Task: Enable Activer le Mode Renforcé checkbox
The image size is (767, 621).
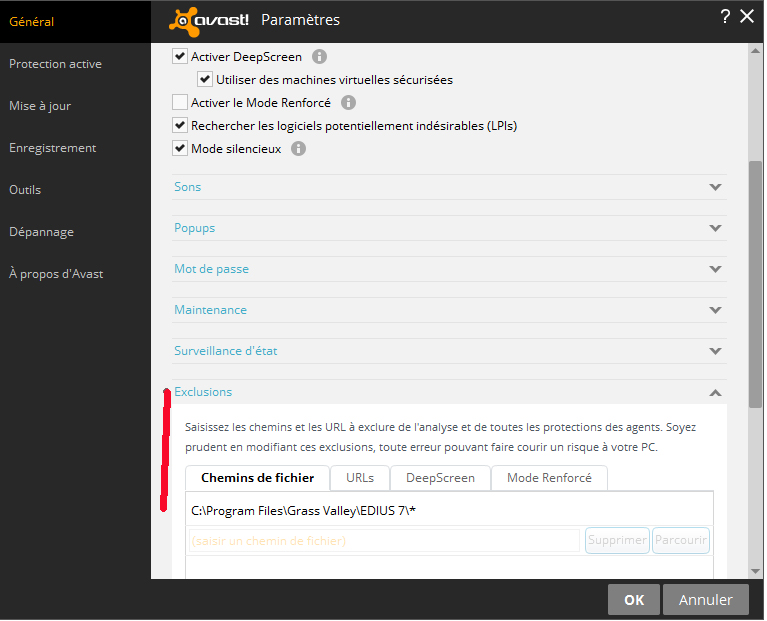Action: click(180, 102)
